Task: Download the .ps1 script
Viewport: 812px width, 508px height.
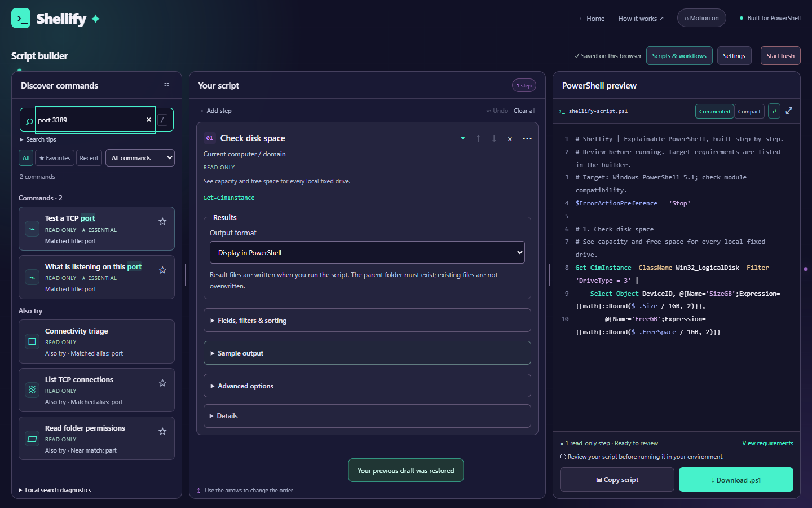Action: point(736,480)
